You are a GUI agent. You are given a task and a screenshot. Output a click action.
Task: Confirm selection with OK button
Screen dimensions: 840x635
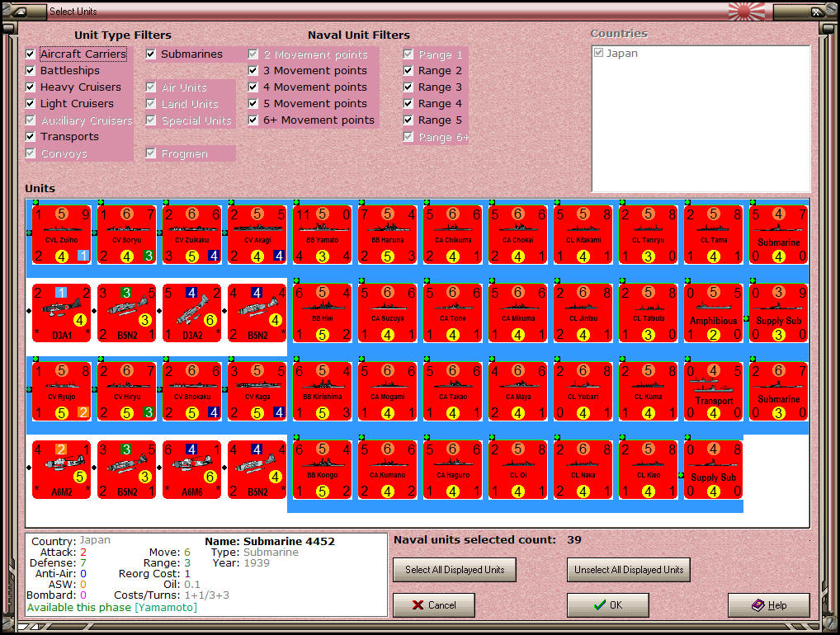pyautogui.click(x=608, y=605)
